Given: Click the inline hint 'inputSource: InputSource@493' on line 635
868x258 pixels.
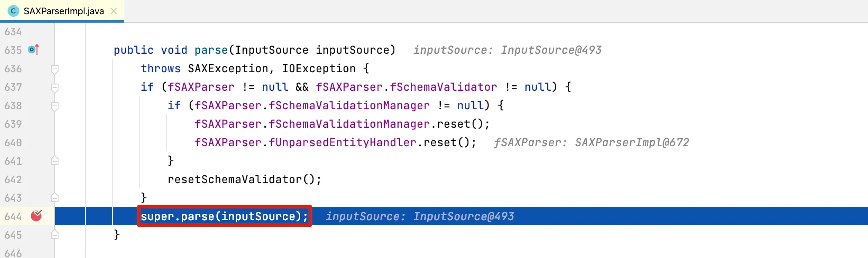Looking at the screenshot, I should click(x=507, y=50).
